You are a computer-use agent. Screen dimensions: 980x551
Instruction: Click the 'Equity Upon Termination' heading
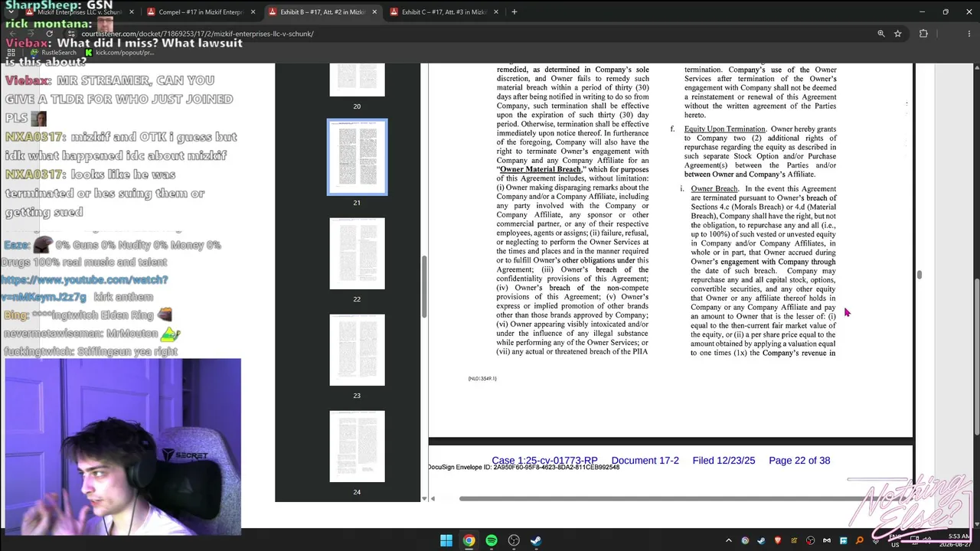725,129
